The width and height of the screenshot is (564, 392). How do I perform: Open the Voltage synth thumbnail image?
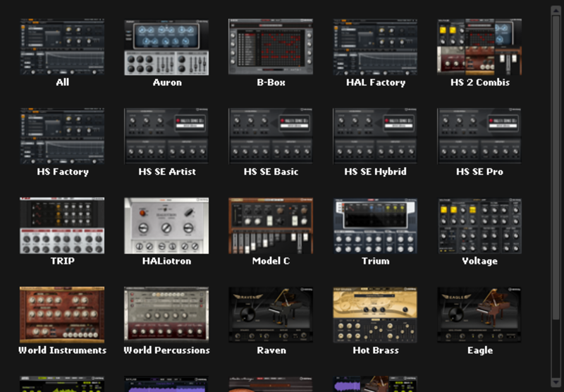(479, 226)
